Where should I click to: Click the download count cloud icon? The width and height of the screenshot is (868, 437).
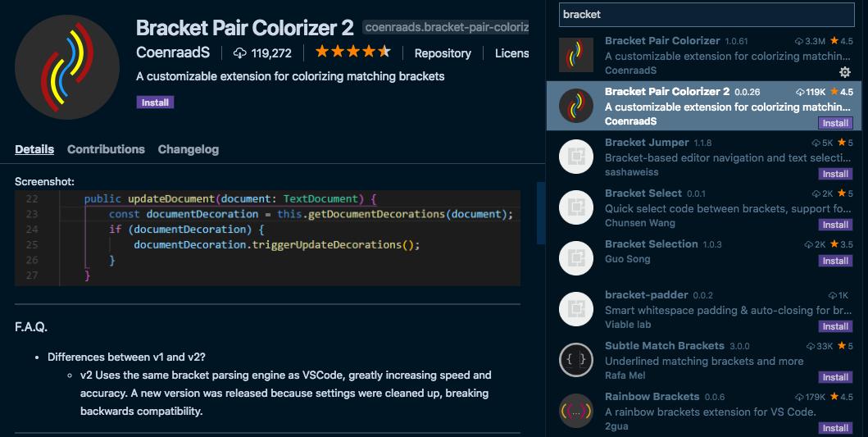click(239, 53)
